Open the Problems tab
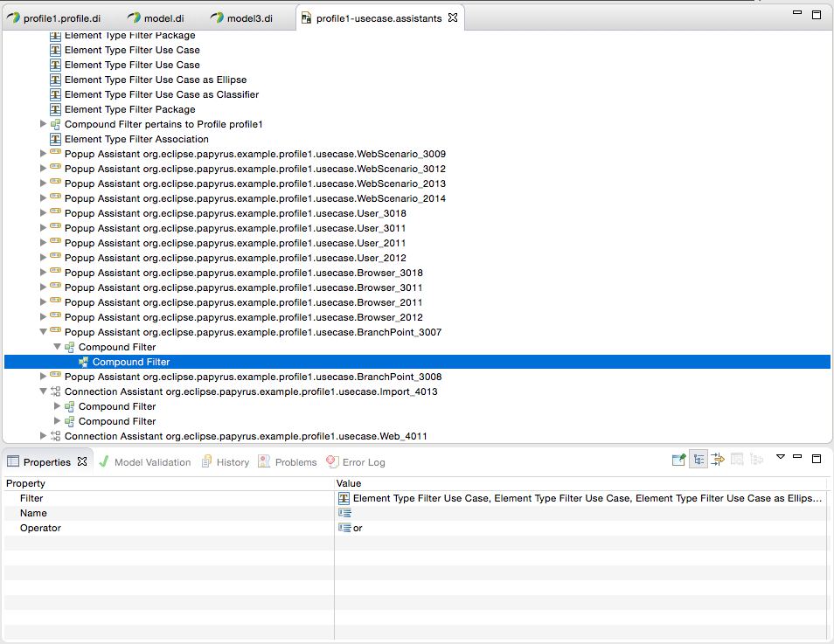The height and width of the screenshot is (644, 834). pyautogui.click(x=288, y=462)
